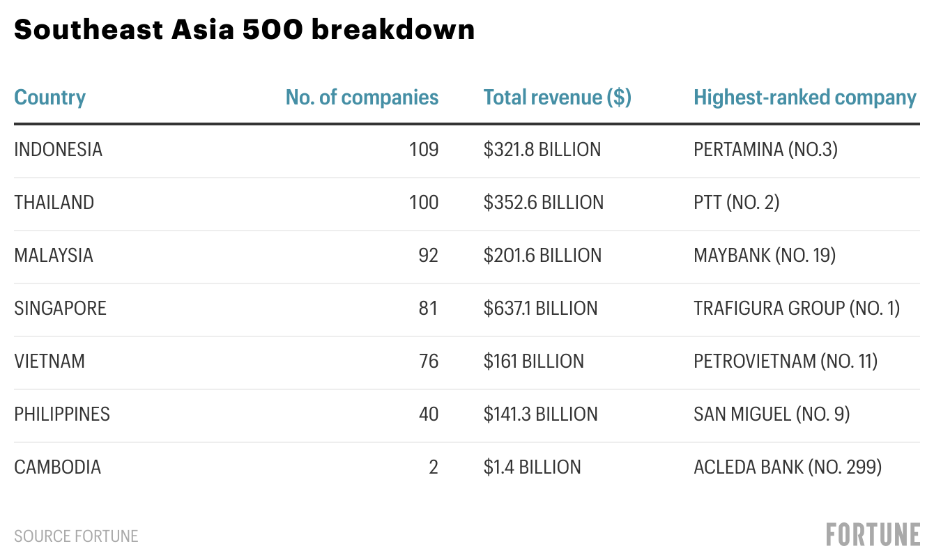The height and width of the screenshot is (560, 934).
Task: Click the Country column header
Action: point(49,98)
